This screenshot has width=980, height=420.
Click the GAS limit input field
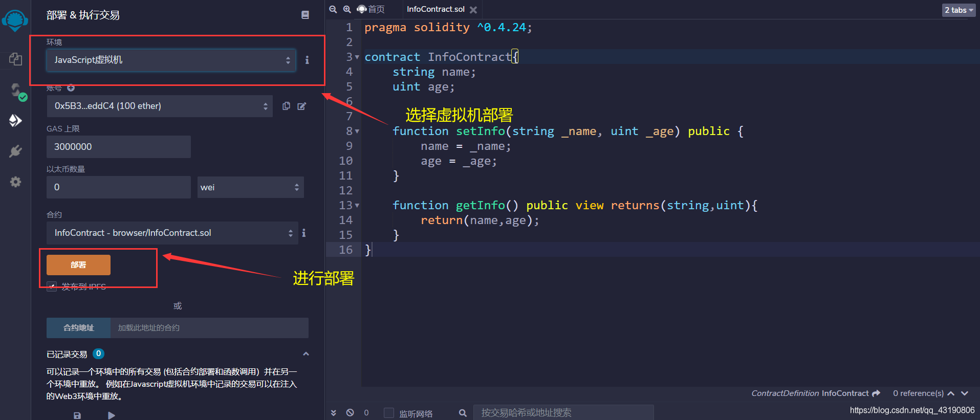pos(119,147)
